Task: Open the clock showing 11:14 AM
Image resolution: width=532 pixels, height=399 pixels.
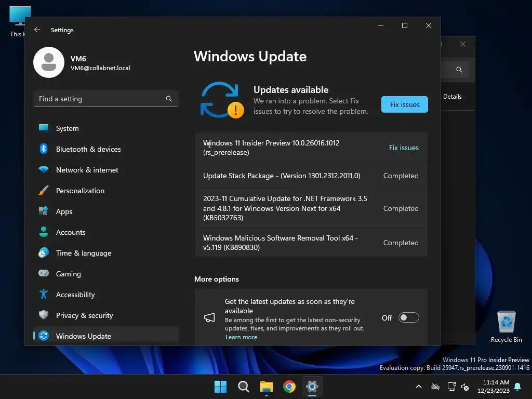Action: pyautogui.click(x=494, y=387)
